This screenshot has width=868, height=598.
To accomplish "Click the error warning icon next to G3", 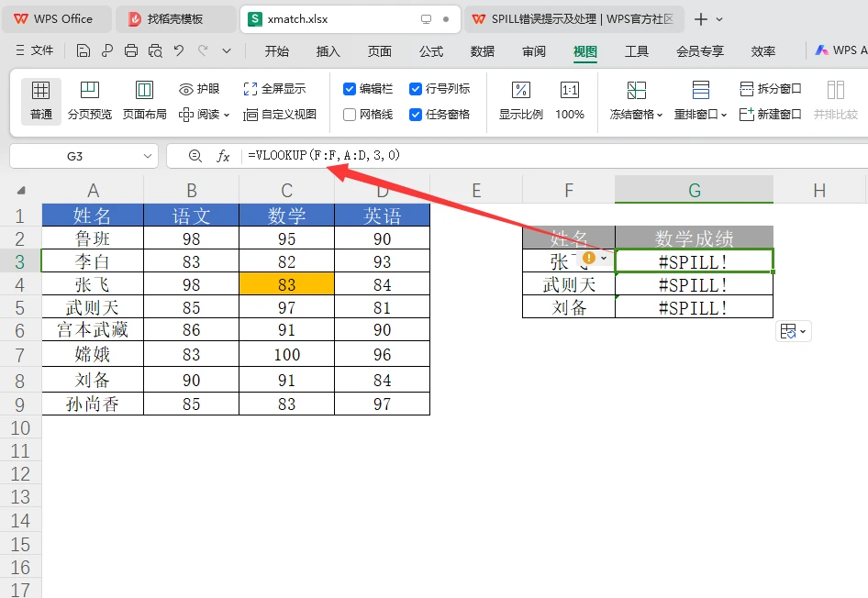I will 588,258.
